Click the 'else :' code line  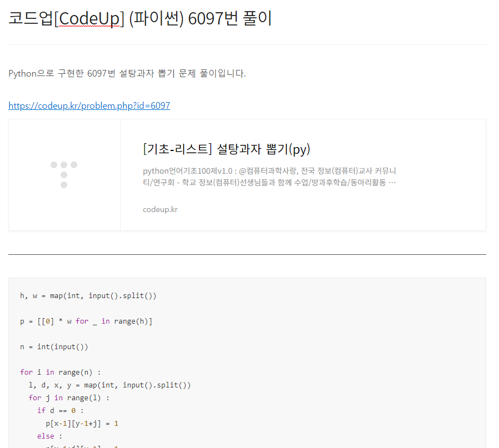(x=49, y=436)
